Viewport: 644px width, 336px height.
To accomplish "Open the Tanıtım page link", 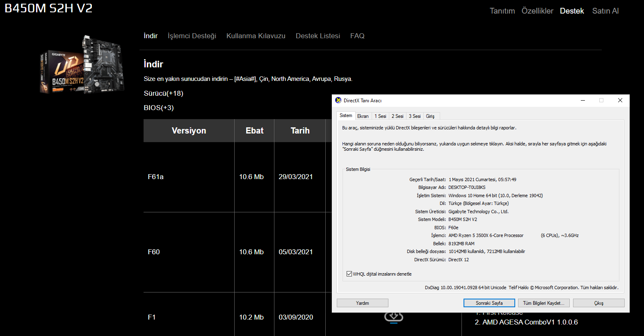I will [x=502, y=11].
